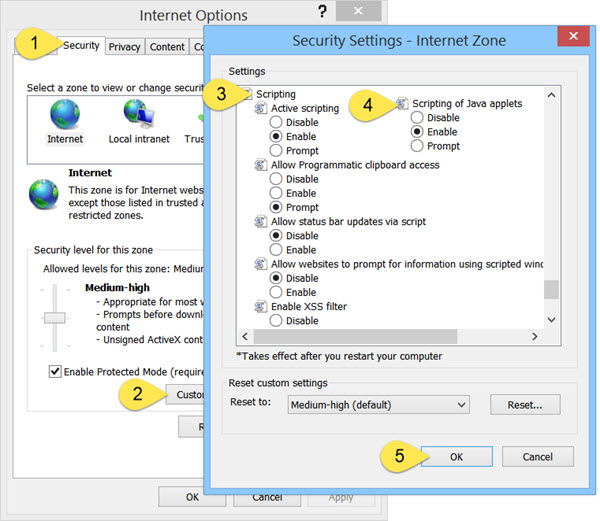Disable status bar updates via script

[x=276, y=236]
